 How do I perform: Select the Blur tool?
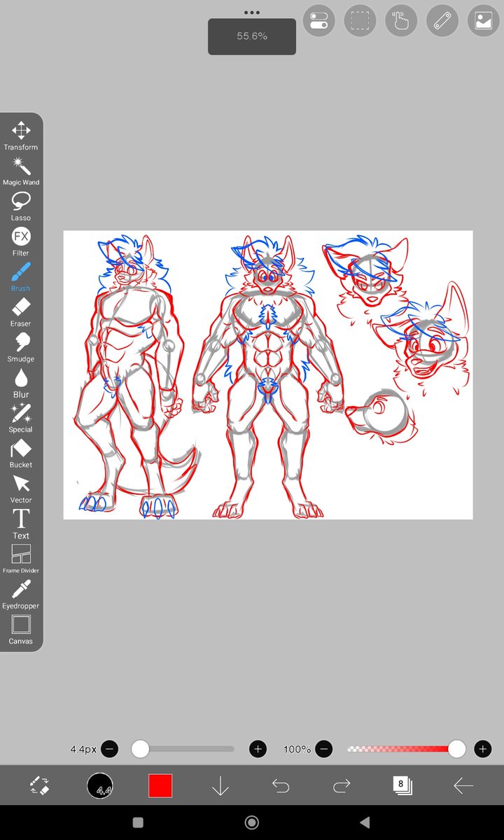point(21,384)
